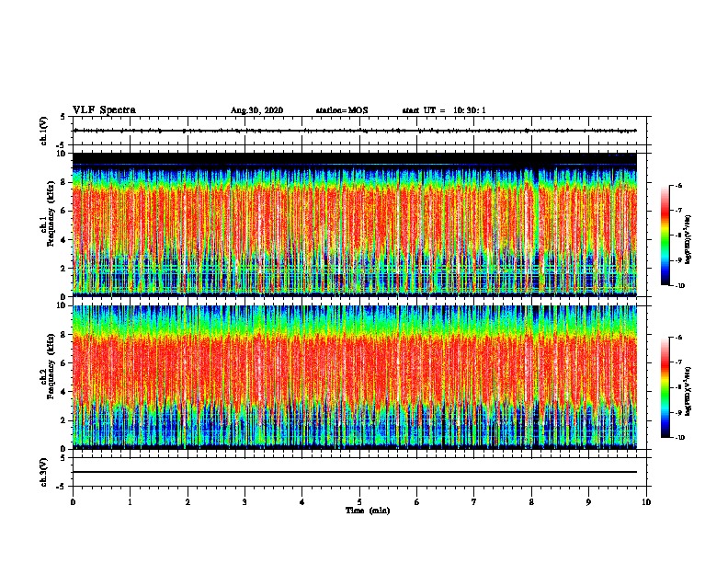Image resolution: width=728 pixels, height=563 pixels.
Task: Click time-axis tick label "10" at bottom right
Action: click(x=646, y=502)
